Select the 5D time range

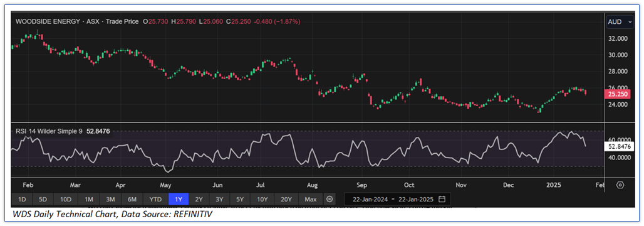click(43, 199)
